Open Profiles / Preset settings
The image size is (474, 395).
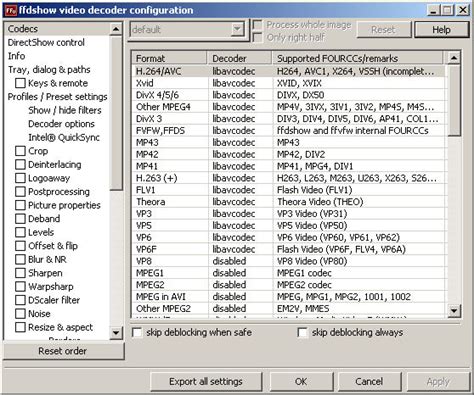[x=57, y=97]
